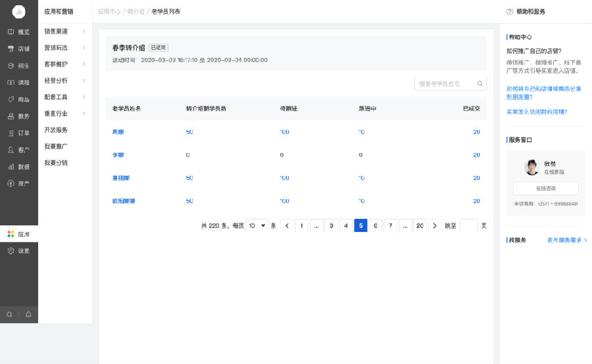This screenshot has width=592, height=364.
Task: Click 塞丽娜's 跟进中 value 10
Action: tap(362, 178)
